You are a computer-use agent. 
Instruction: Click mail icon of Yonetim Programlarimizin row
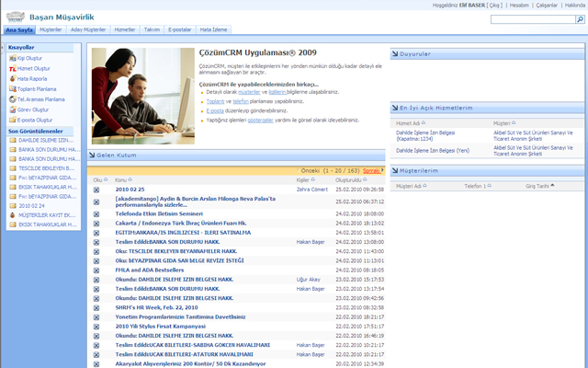pos(96,317)
